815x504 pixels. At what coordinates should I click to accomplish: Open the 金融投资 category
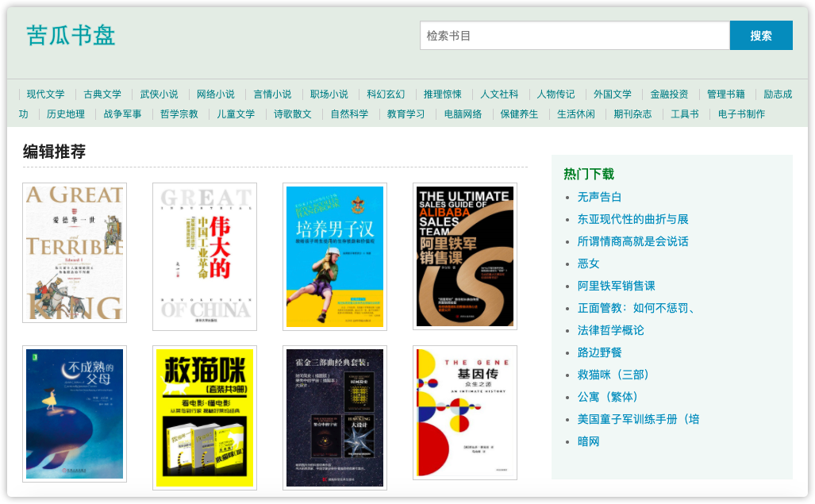669,94
